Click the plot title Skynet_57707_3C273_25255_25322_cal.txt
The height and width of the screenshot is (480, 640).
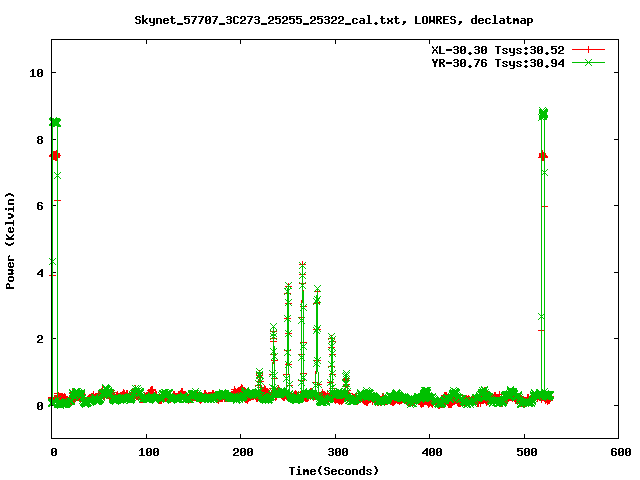[267, 20]
